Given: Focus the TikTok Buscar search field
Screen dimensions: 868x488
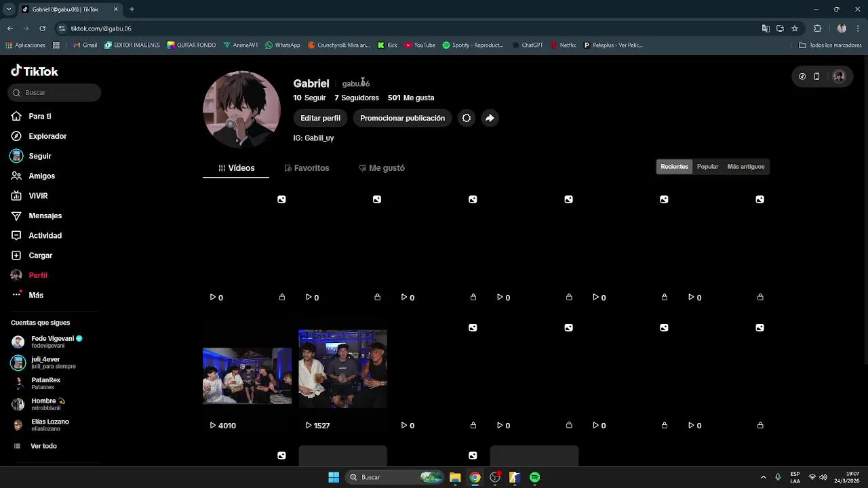Looking at the screenshot, I should click(54, 93).
